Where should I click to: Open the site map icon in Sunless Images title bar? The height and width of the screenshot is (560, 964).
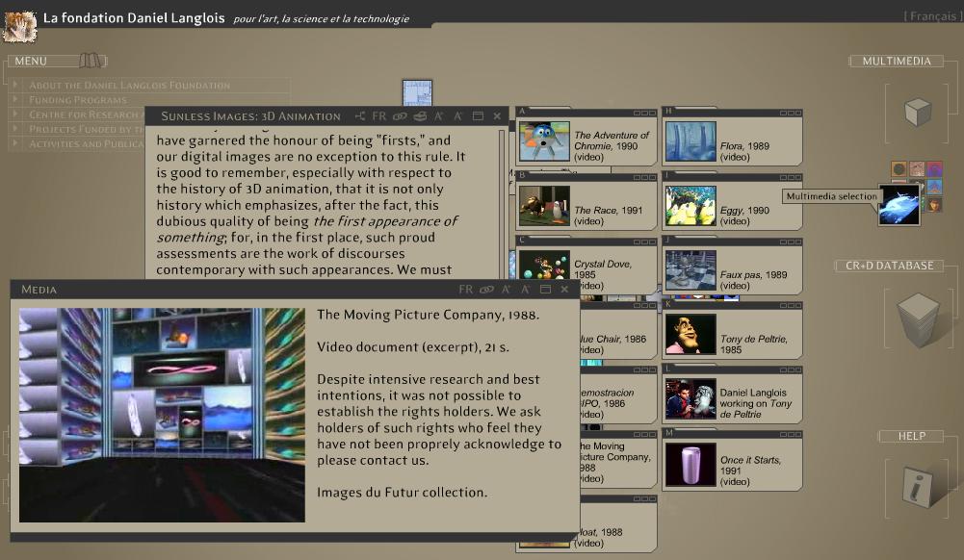pyautogui.click(x=359, y=116)
